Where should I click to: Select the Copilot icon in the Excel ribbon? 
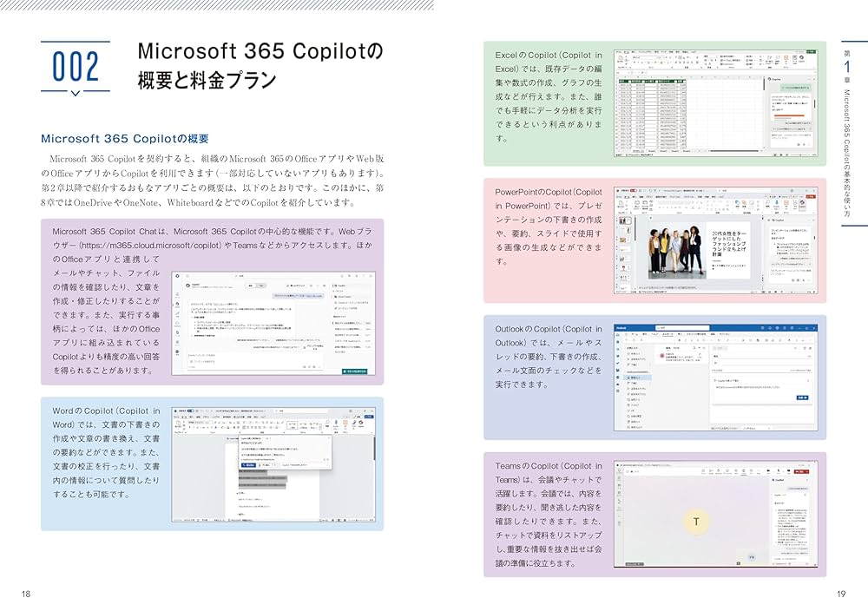(801, 57)
